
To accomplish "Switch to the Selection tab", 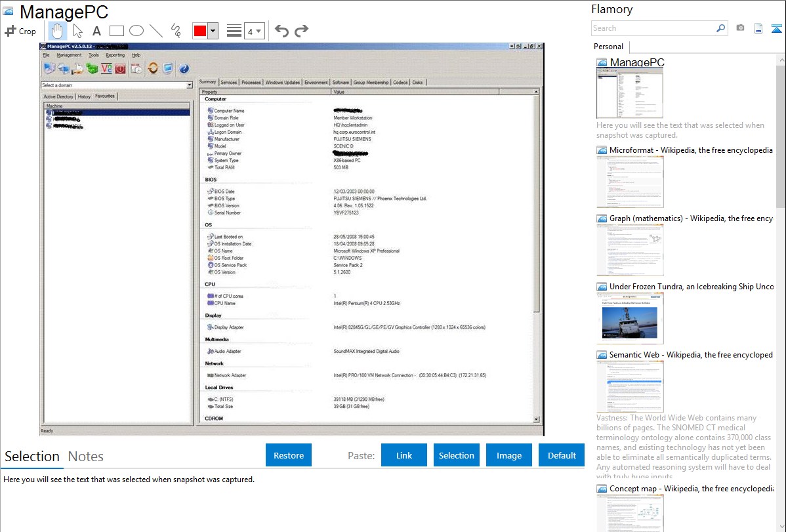I will [x=32, y=457].
